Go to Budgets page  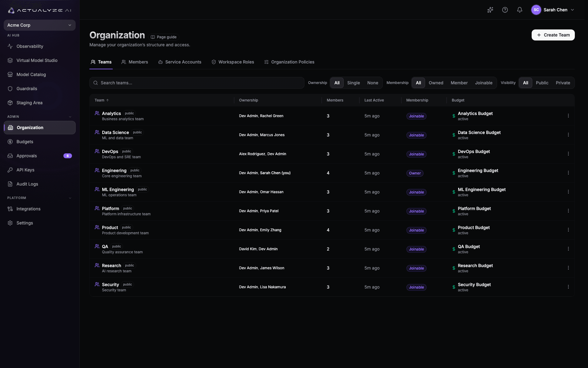40,142
